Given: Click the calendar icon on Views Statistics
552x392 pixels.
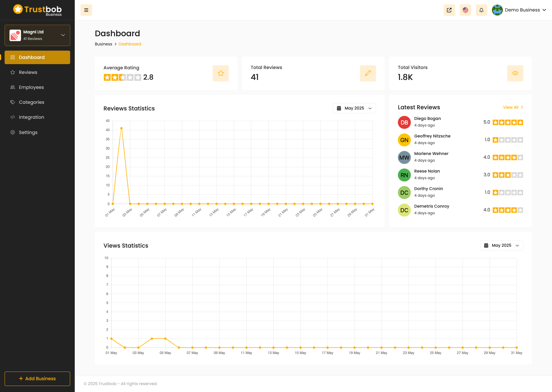Looking at the screenshot, I should 486,245.
